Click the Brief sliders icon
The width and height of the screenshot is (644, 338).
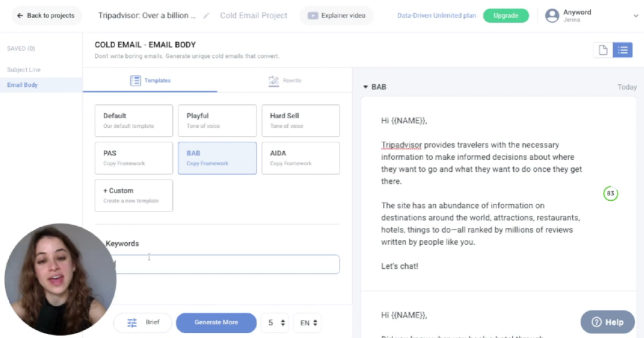[132, 322]
